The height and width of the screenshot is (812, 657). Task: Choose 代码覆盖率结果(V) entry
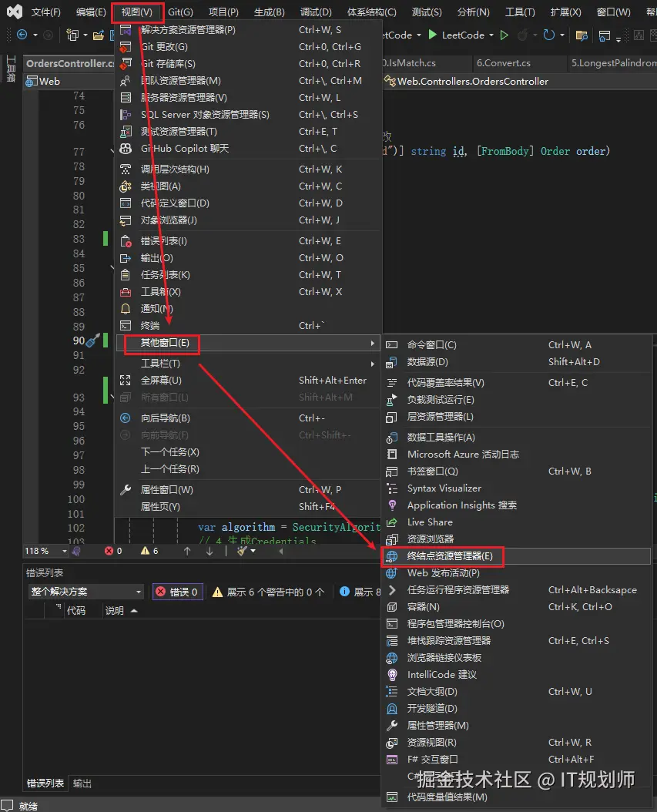click(x=517, y=383)
